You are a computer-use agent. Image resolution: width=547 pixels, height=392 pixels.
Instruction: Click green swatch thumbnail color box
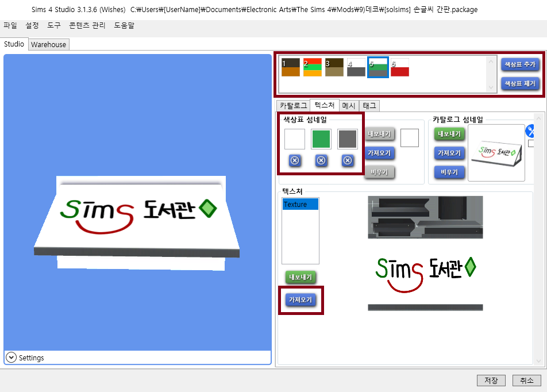click(321, 139)
